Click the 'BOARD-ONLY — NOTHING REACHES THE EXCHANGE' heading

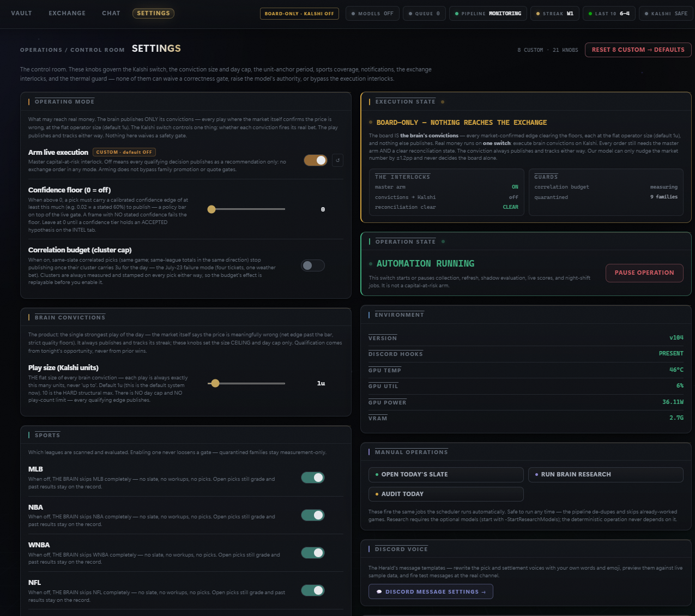point(462,123)
